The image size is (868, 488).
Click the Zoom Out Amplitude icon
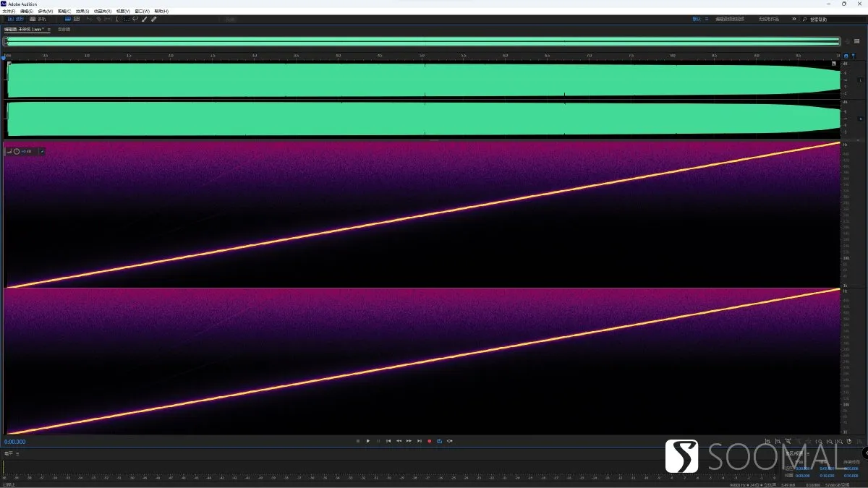(x=778, y=441)
